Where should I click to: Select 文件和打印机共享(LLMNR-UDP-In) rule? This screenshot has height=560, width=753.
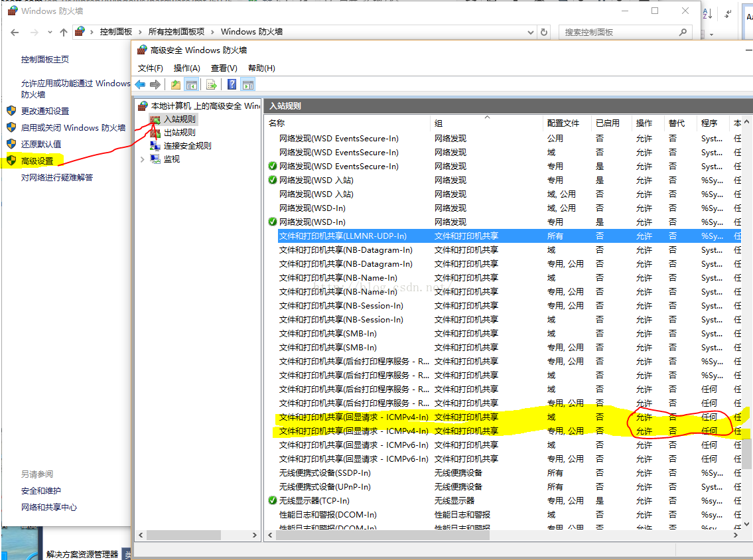pyautogui.click(x=509, y=236)
